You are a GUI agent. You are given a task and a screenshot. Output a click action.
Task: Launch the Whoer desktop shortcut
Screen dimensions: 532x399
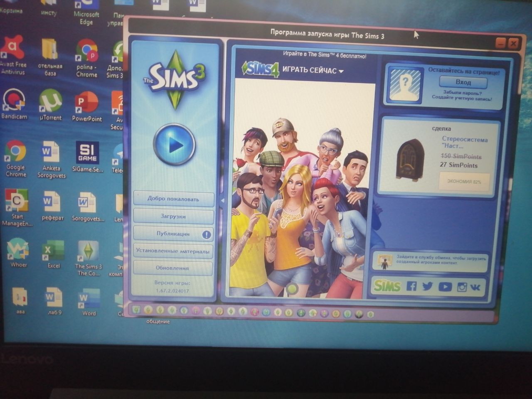18,253
